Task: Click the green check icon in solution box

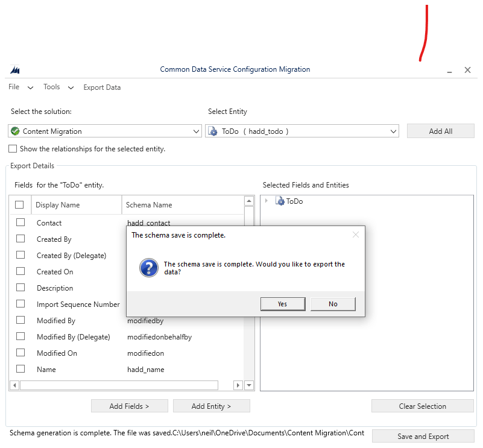Action: 15,131
